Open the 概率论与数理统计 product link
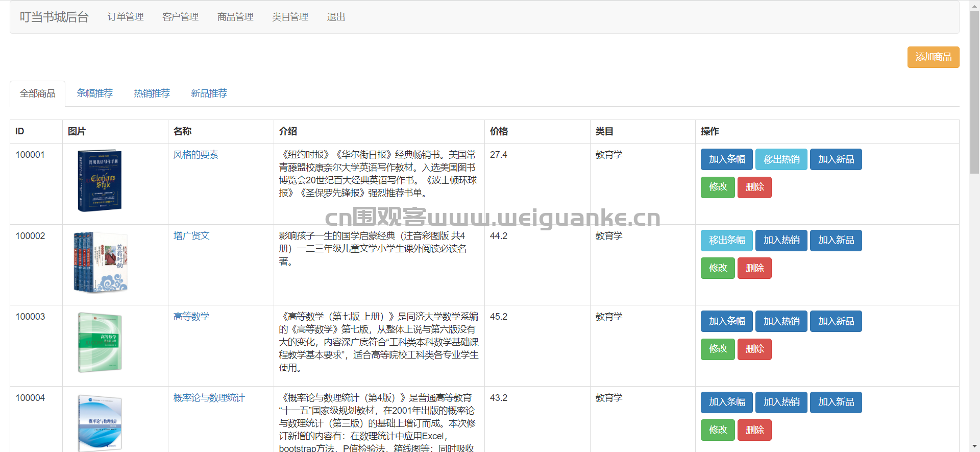Viewport: 980px width, 452px height. coord(209,398)
